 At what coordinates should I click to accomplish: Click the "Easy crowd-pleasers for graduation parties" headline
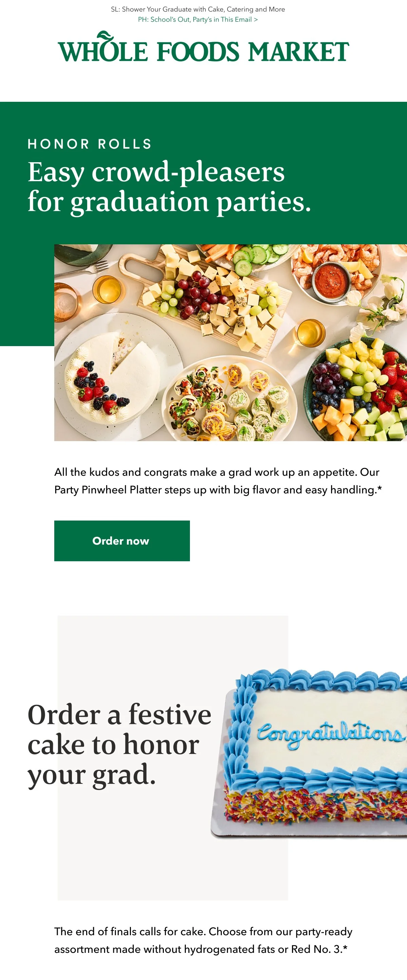(169, 186)
